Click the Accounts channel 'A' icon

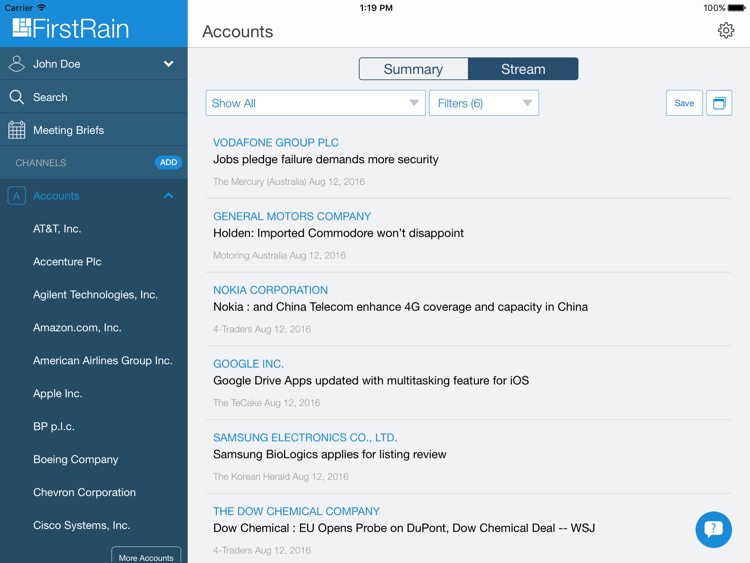point(16,196)
